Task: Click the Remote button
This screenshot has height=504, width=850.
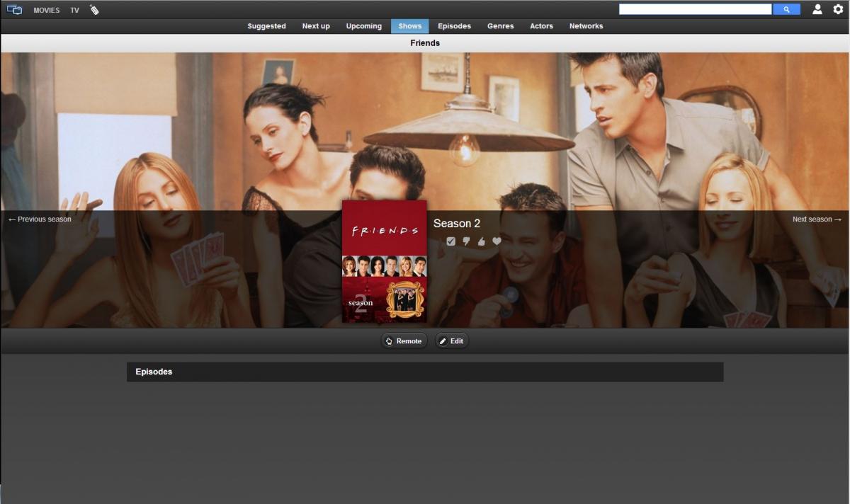Action: click(x=404, y=341)
